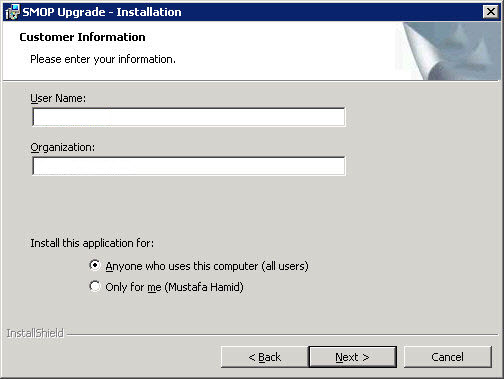Click the installer icon in the title bar
Image resolution: width=504 pixels, height=379 pixels.
pos(13,12)
